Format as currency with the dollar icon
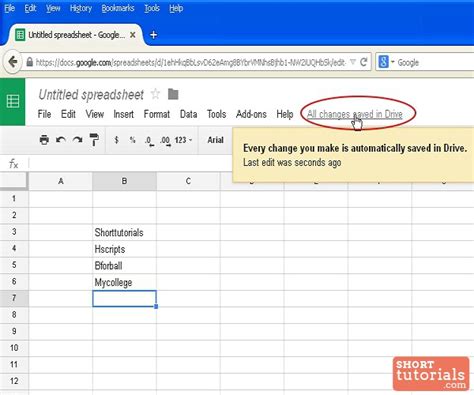This screenshot has height=395, width=474. coord(116,140)
